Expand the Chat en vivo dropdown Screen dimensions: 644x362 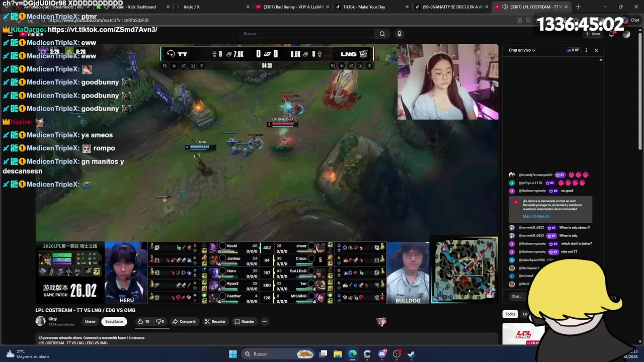click(x=522, y=50)
